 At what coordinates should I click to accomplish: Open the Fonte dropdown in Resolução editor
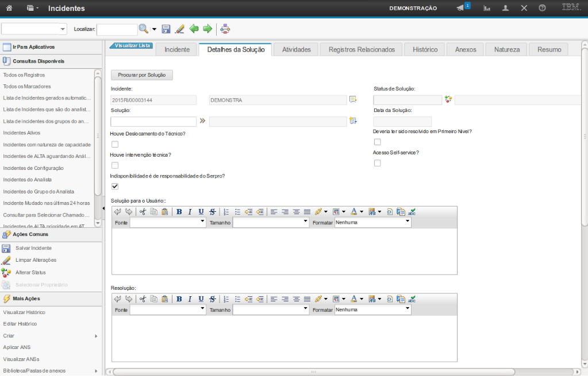pyautogui.click(x=168, y=309)
